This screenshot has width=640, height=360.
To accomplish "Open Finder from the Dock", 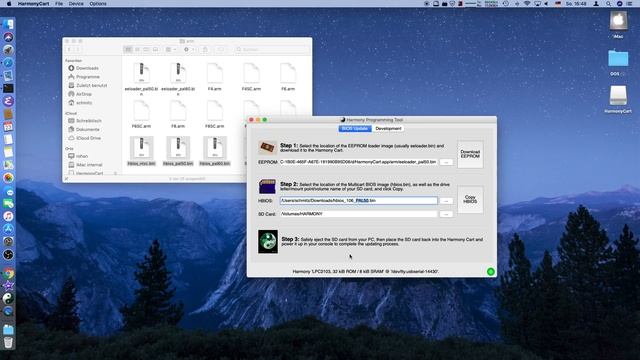I will [8, 24].
